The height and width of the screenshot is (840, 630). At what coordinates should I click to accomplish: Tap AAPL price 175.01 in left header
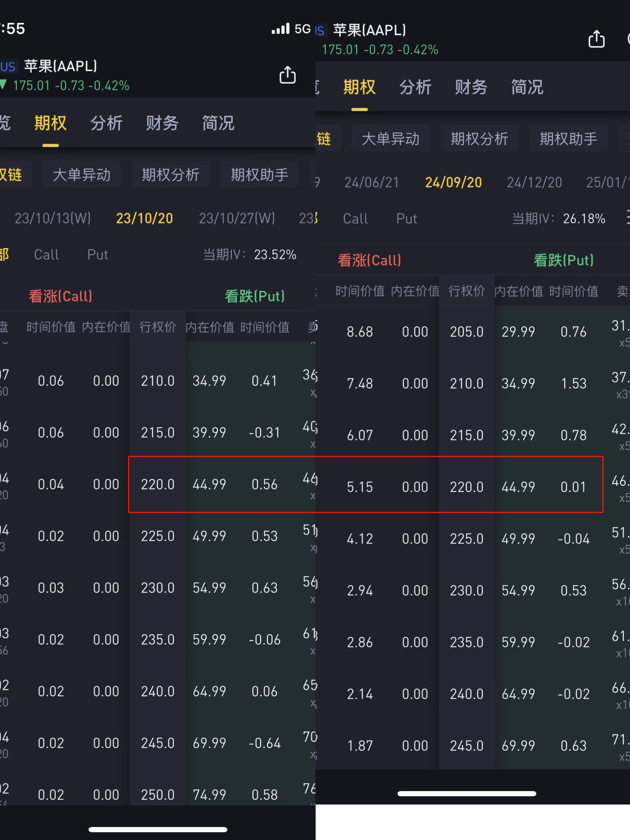click(32, 86)
